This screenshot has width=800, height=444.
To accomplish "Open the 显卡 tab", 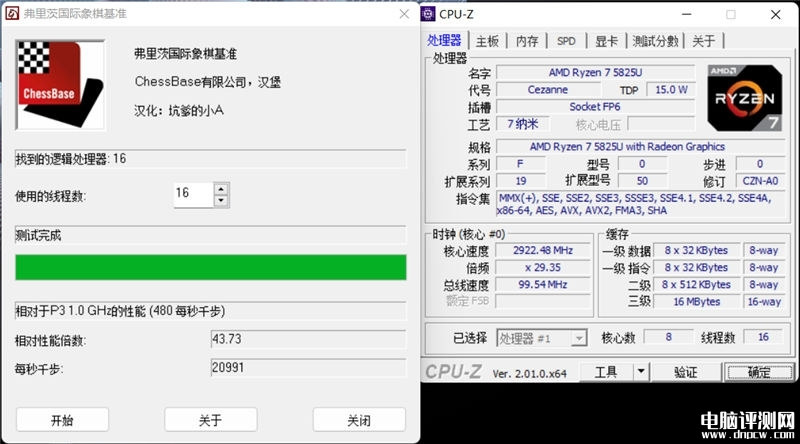I will [606, 41].
